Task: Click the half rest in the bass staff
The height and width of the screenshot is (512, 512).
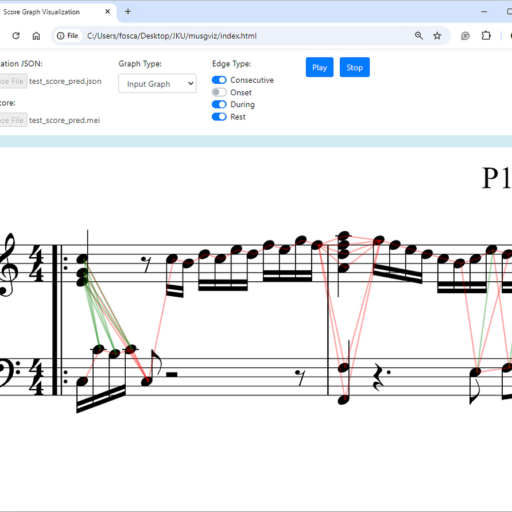Action: coord(171,375)
